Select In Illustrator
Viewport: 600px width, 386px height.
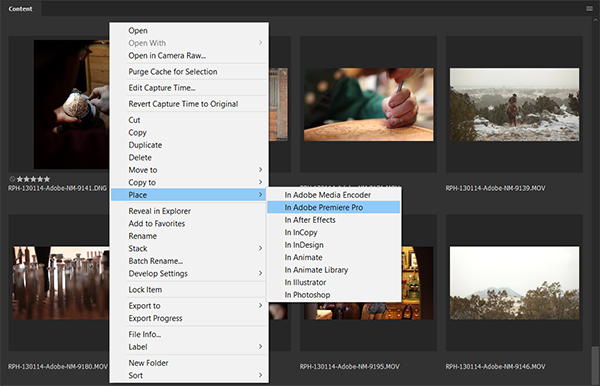[334, 282]
